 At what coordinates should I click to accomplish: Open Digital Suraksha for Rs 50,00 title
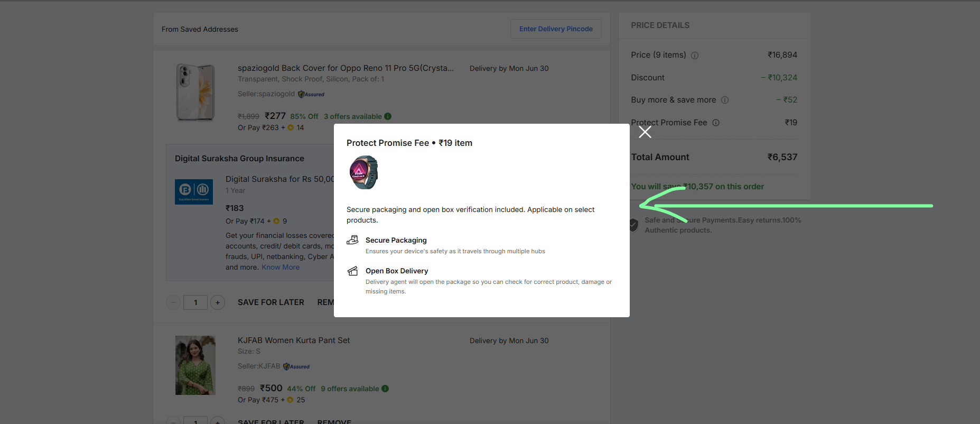coord(279,179)
